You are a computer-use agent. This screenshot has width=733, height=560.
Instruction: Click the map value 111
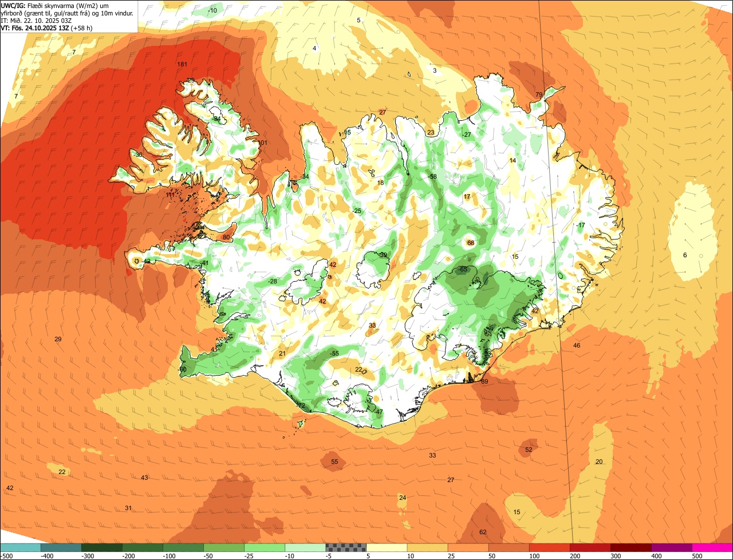click(x=171, y=195)
